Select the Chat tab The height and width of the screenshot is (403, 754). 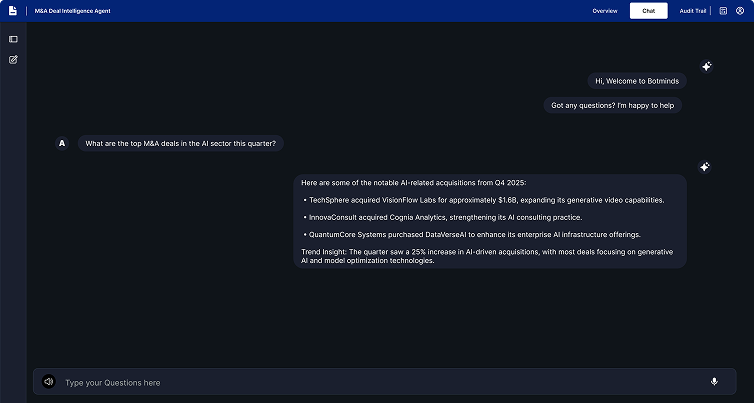point(648,11)
